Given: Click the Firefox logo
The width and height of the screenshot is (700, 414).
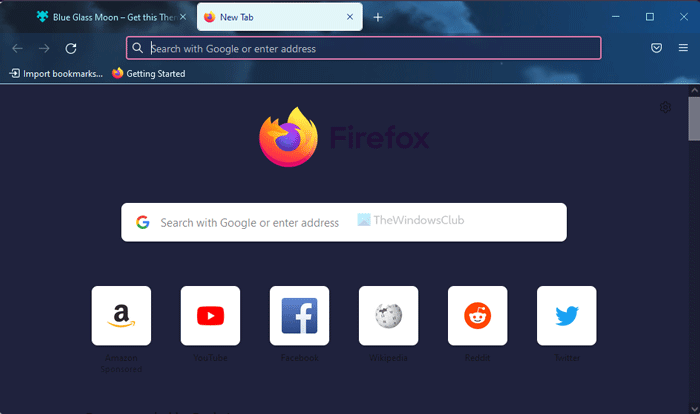Looking at the screenshot, I should click(x=288, y=137).
